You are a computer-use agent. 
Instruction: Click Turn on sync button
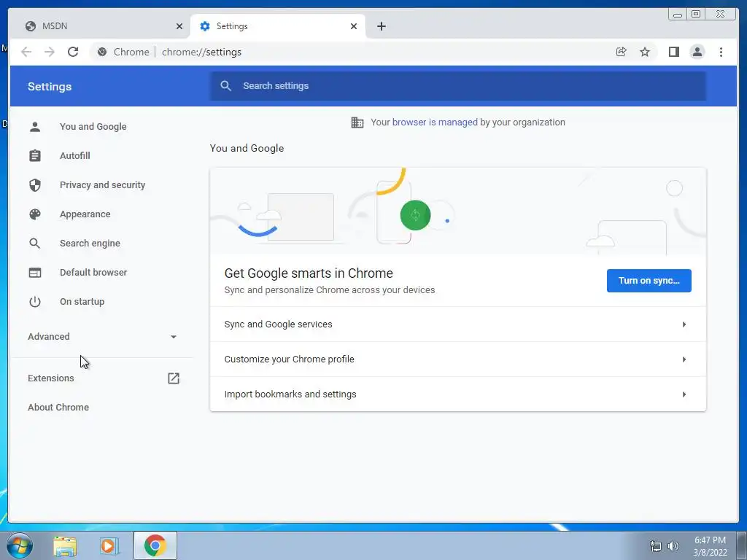[649, 281]
